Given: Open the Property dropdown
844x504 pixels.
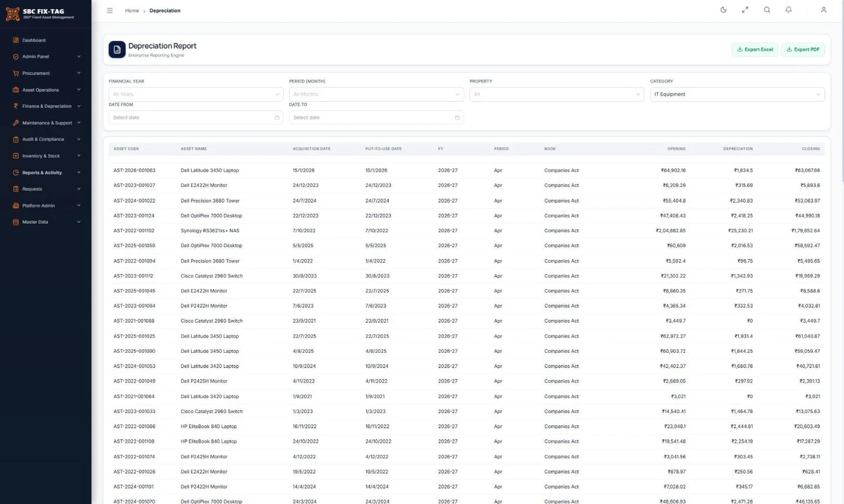Looking at the screenshot, I should pyautogui.click(x=557, y=94).
